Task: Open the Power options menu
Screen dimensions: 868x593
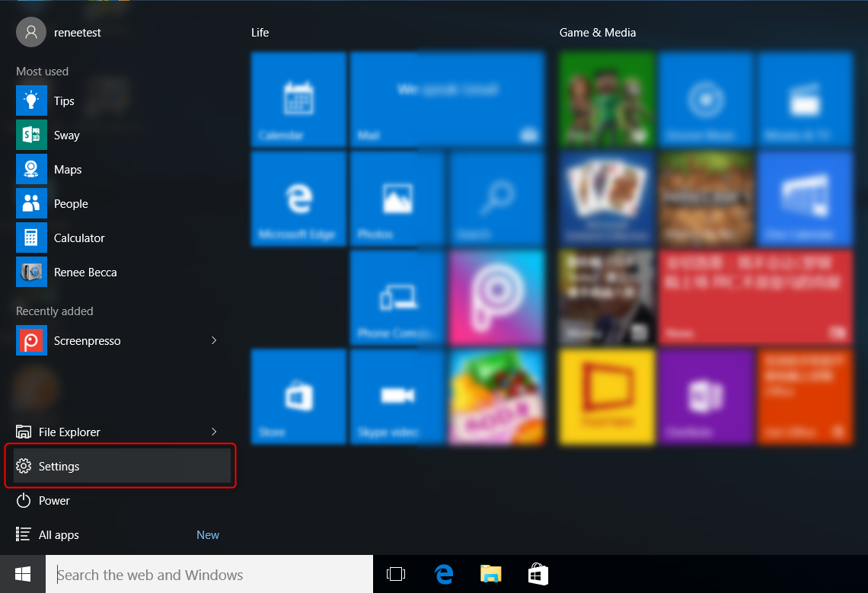Action: (x=53, y=500)
